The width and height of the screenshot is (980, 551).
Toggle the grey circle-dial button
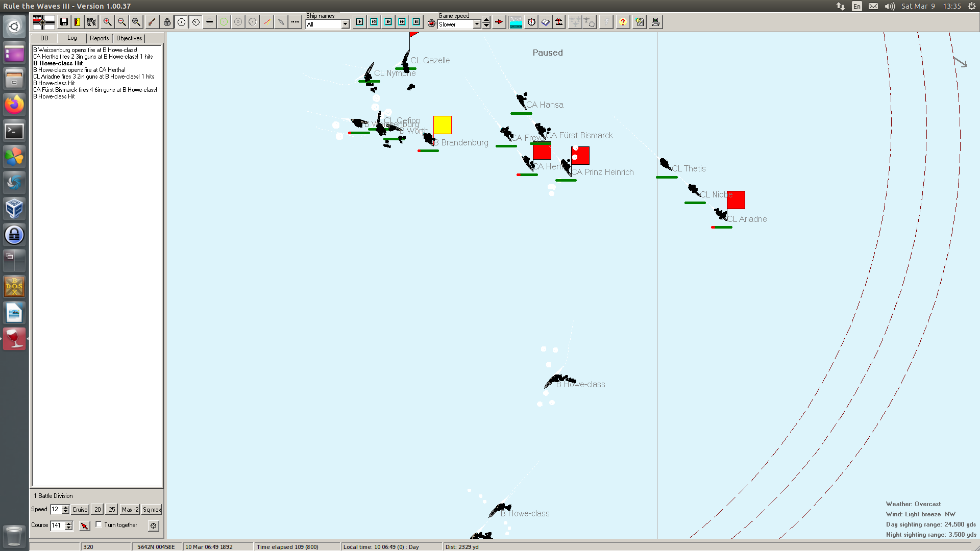(x=252, y=22)
